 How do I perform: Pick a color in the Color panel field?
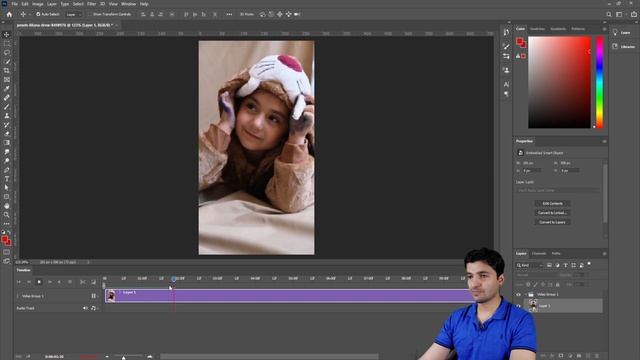coord(559,82)
